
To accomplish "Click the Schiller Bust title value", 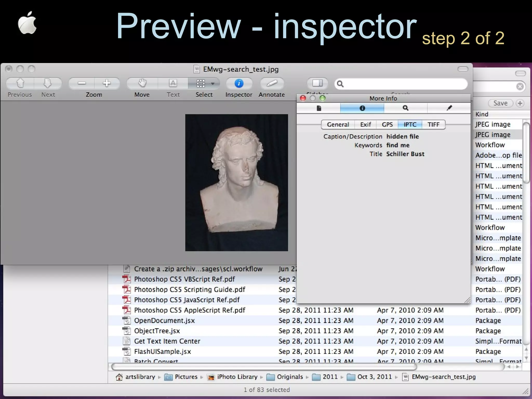I will point(405,154).
